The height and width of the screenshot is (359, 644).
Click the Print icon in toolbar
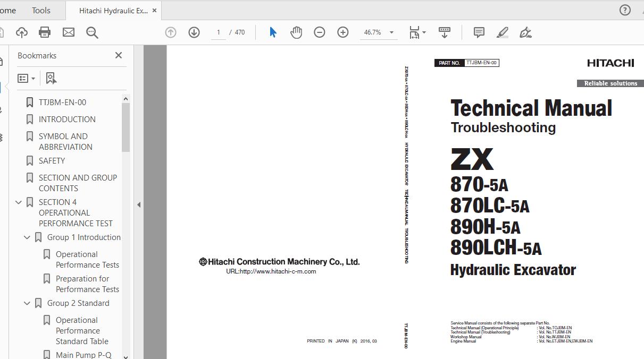[45, 32]
